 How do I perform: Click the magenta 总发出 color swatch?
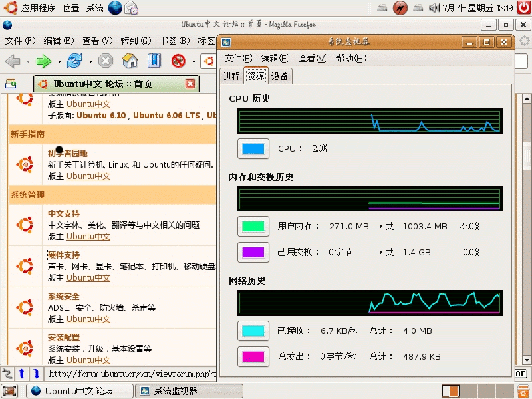253,356
